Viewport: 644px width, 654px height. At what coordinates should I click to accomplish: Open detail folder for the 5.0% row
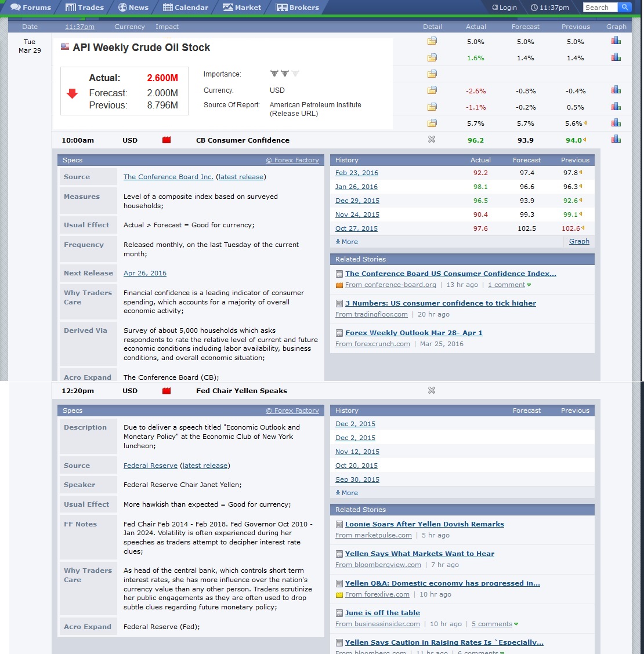pos(432,41)
